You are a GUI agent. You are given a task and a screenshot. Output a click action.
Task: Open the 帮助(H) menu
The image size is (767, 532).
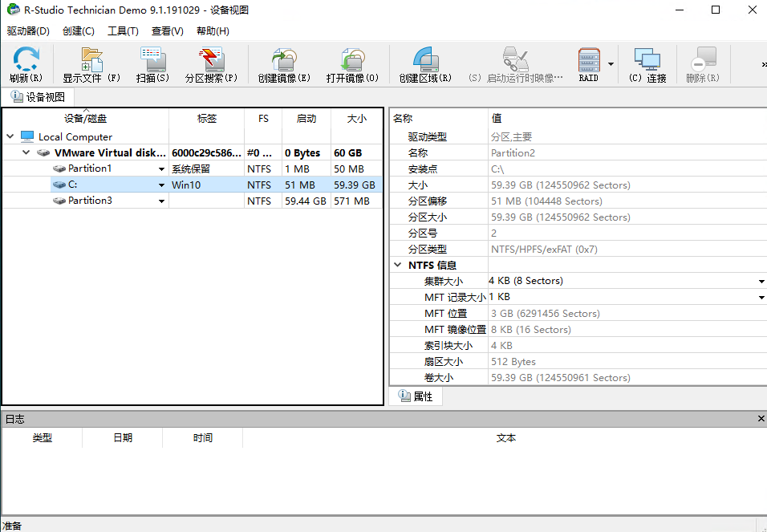click(213, 30)
